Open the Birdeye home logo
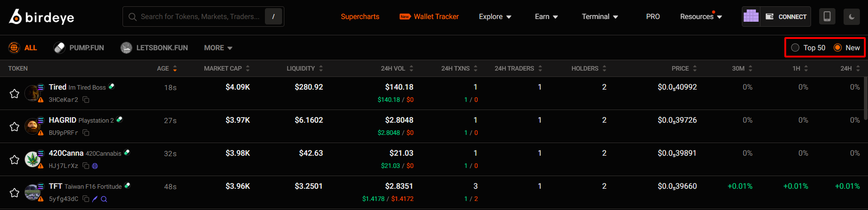Image resolution: width=868 pixels, height=210 pixels. (x=42, y=17)
